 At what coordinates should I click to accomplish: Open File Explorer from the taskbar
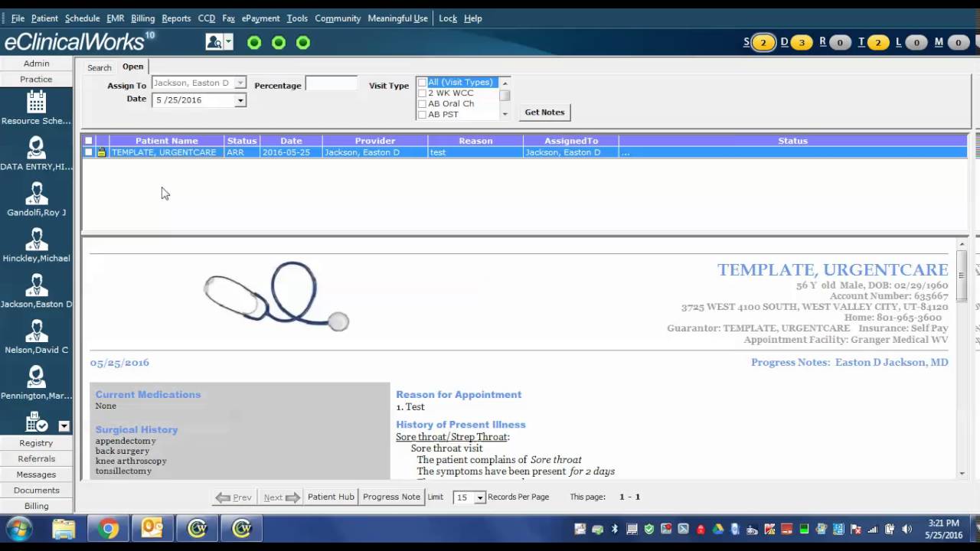pos(64,529)
